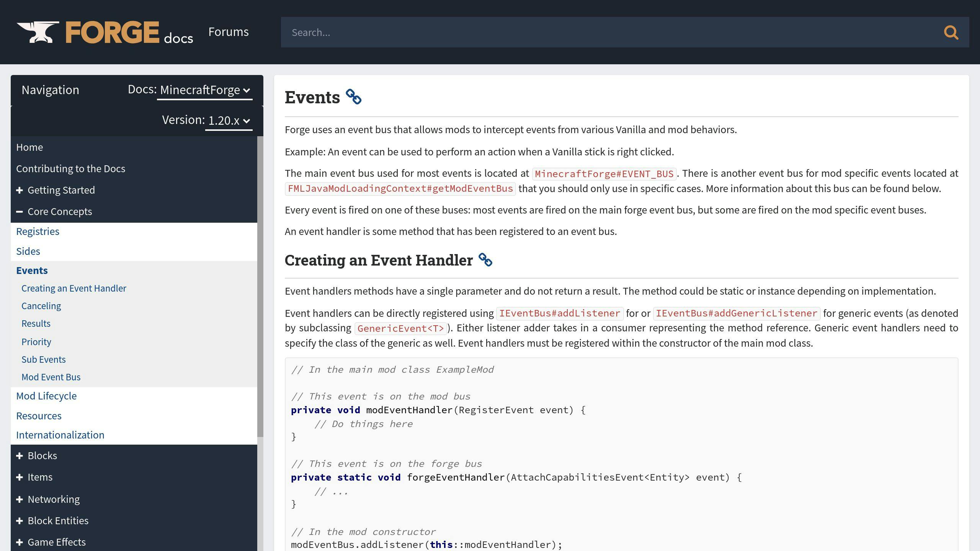Click the search magnifier icon
The width and height of the screenshot is (980, 551).
pos(952,32)
